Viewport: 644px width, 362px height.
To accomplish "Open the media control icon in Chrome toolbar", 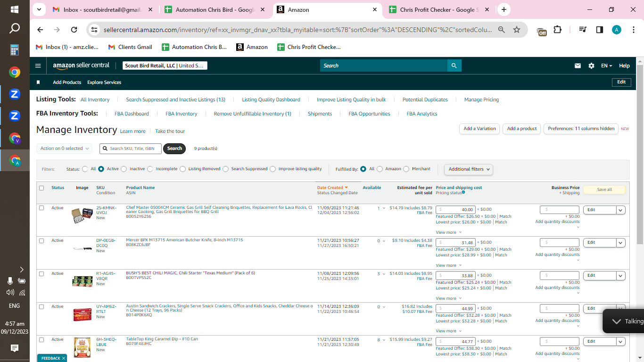I will (583, 30).
